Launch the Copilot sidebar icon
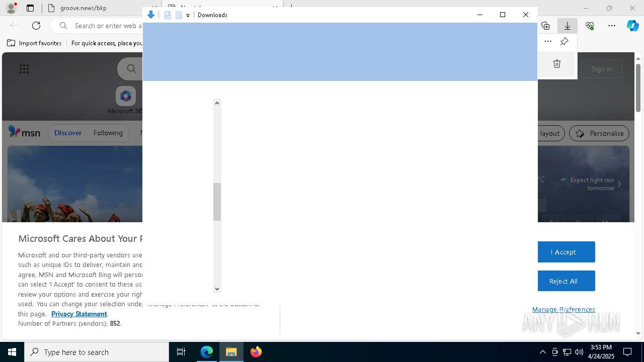 633,26
